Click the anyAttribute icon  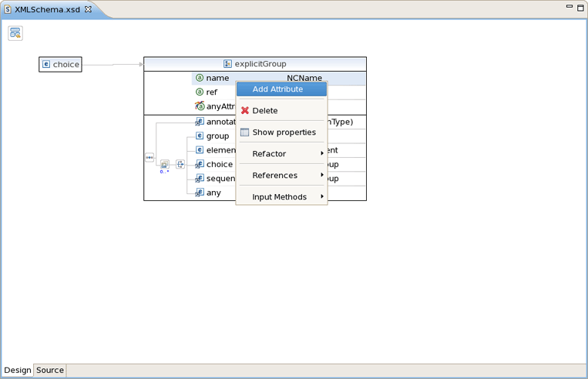tap(200, 106)
